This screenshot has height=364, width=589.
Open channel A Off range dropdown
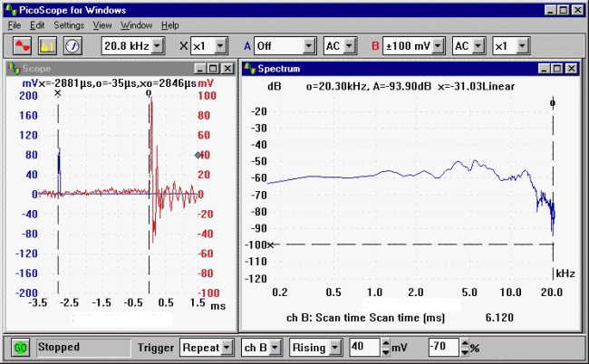pyautogui.click(x=308, y=45)
